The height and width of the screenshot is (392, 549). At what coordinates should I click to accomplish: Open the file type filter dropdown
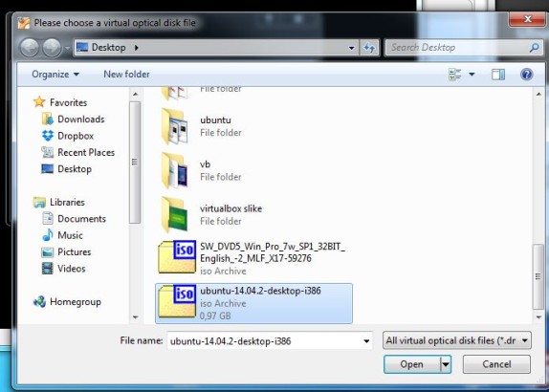[457, 340]
